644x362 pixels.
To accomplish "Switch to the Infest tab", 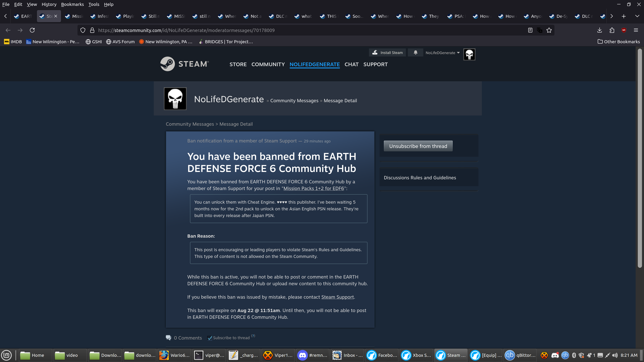I will (100, 16).
